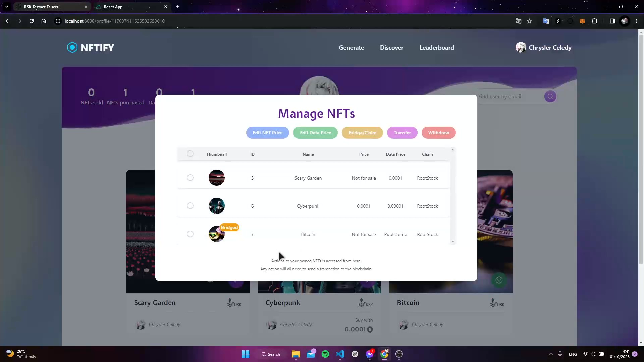Click the Withdraw button
644x362 pixels.
coord(438,133)
